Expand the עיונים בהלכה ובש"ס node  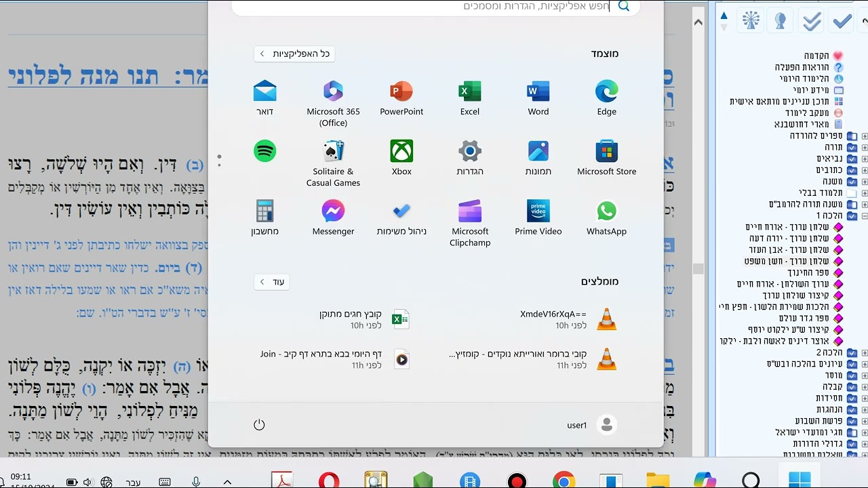coord(865,364)
